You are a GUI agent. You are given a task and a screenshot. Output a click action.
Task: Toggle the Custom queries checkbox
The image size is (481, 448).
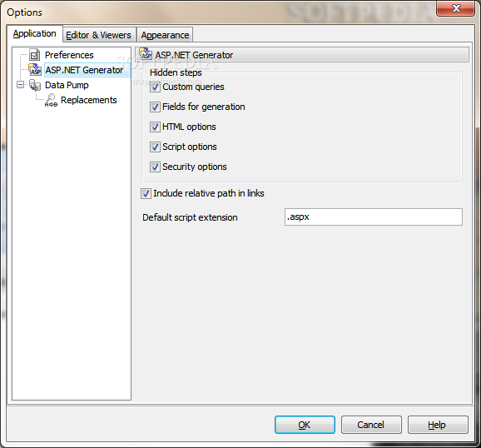click(x=155, y=87)
